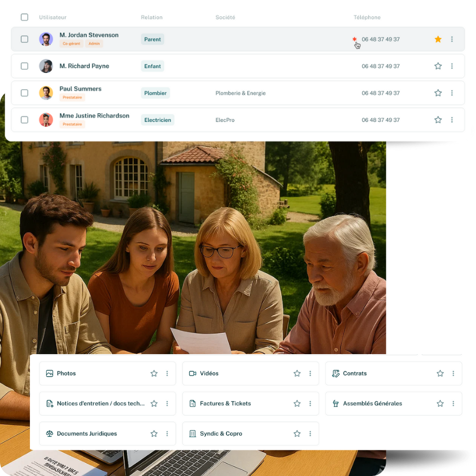Click star for Syndic & Copro folder
The image size is (476, 476).
[x=297, y=434]
